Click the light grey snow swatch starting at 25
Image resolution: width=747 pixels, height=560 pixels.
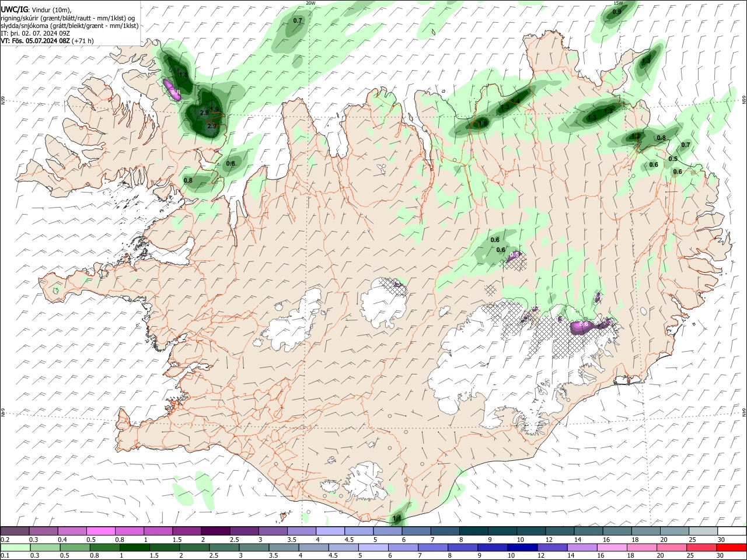(x=703, y=531)
